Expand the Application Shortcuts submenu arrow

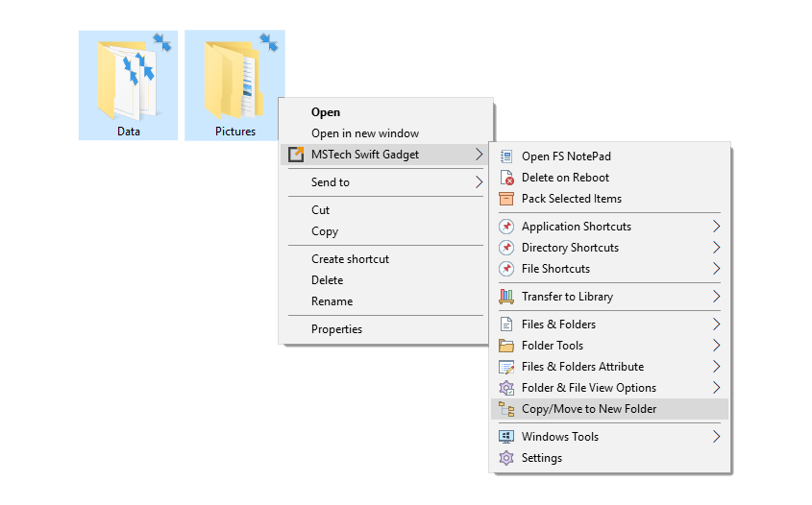(x=716, y=227)
